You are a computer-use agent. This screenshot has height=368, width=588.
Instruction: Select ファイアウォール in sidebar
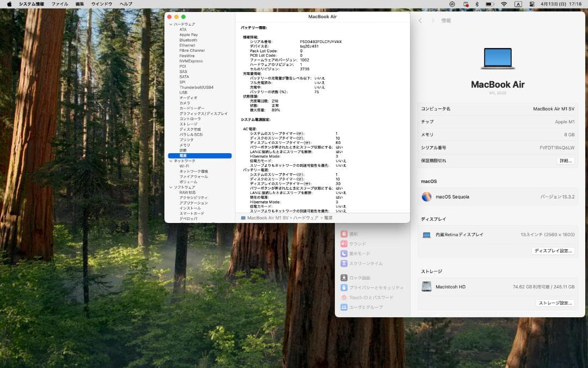click(x=193, y=177)
